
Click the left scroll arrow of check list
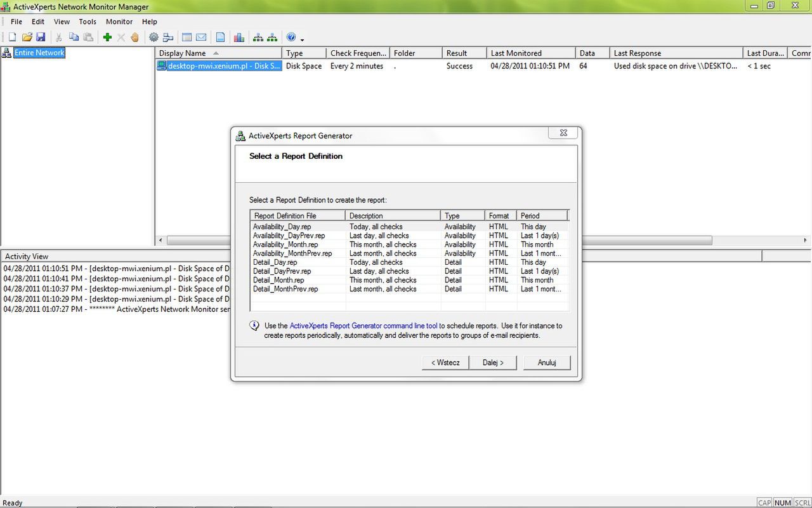coord(160,241)
